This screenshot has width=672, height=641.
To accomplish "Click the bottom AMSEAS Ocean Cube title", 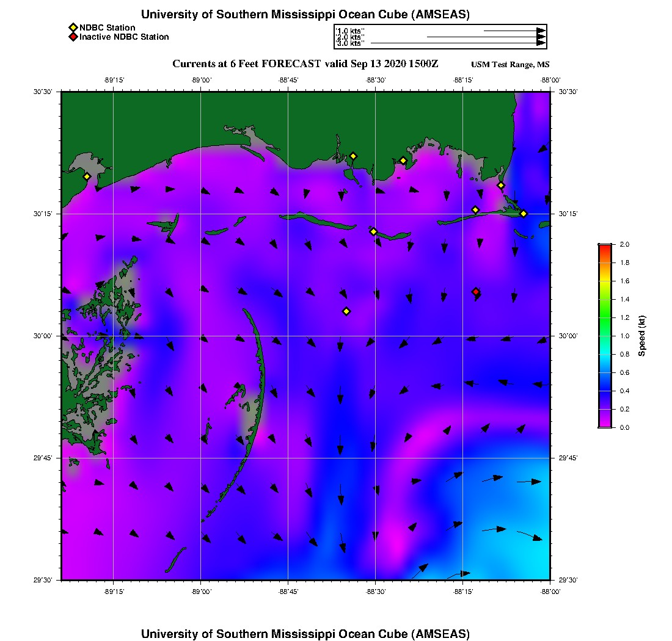I will click(x=305, y=633).
